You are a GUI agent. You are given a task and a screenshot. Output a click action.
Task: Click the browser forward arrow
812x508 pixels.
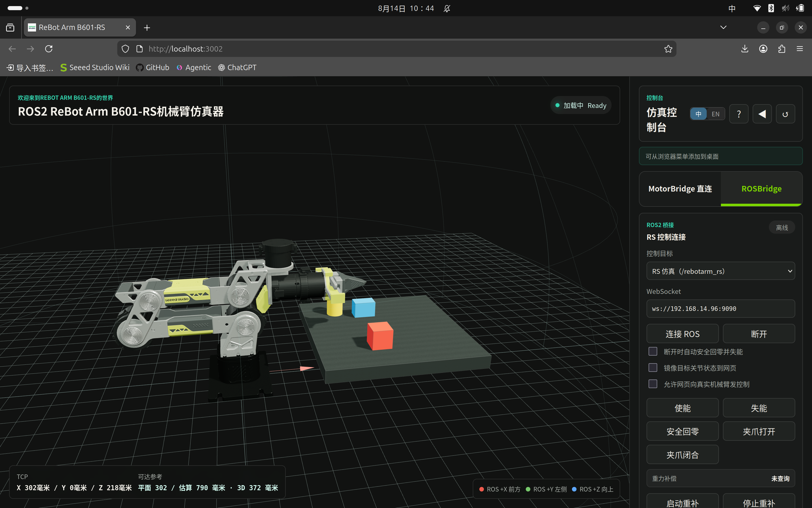30,49
